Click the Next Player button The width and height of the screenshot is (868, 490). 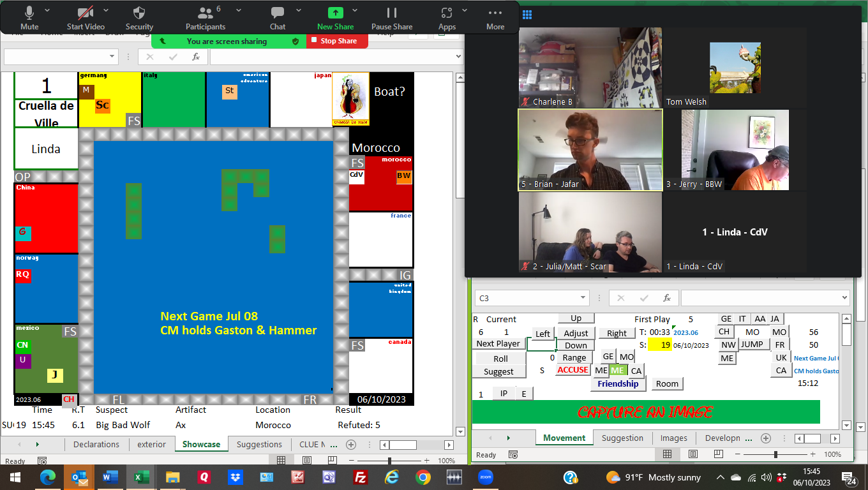click(499, 343)
